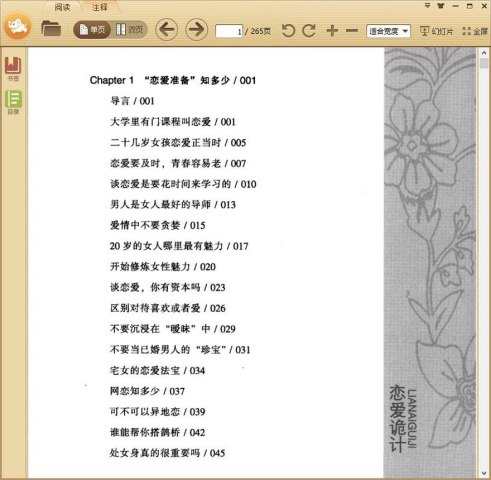Zoom out with the minus icon
This screenshot has height=480, width=491.
[352, 31]
